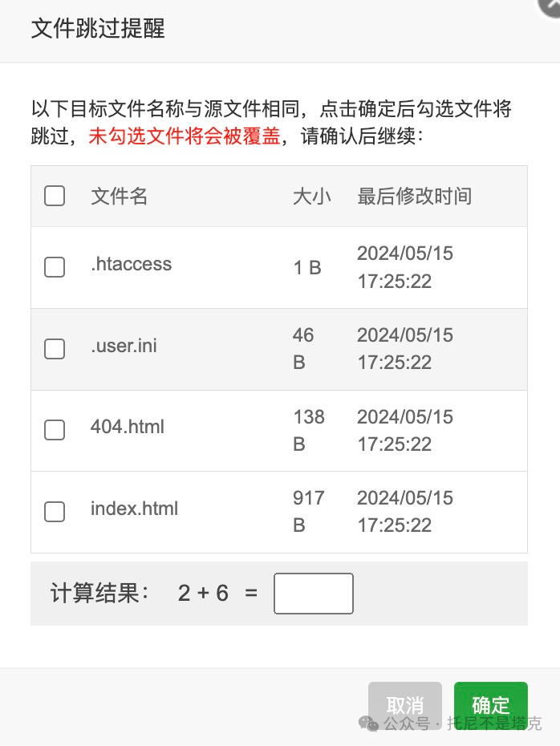Screen dimensions: 560x746
Task: Check the box for .htaccess
Action: tap(55, 267)
